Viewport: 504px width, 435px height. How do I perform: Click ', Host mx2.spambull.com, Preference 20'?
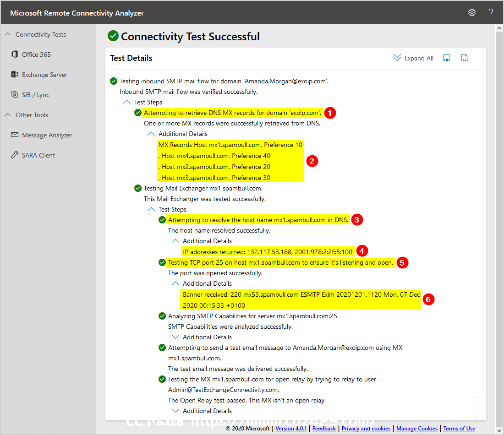click(x=214, y=167)
